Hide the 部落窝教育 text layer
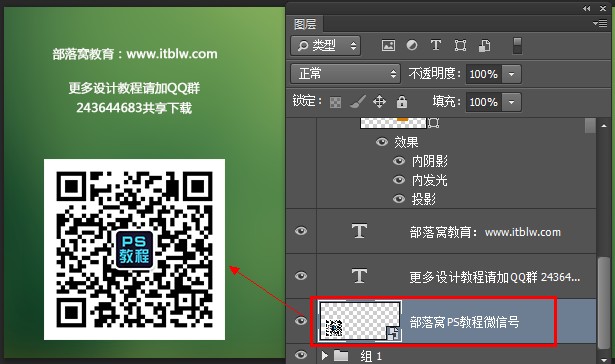Viewport: 615px width, 364px height. (301, 231)
